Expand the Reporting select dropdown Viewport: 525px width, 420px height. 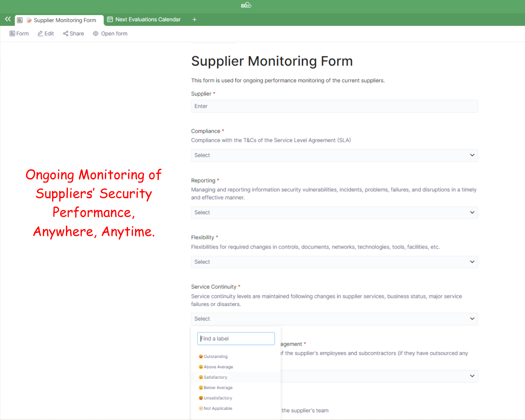(334, 212)
